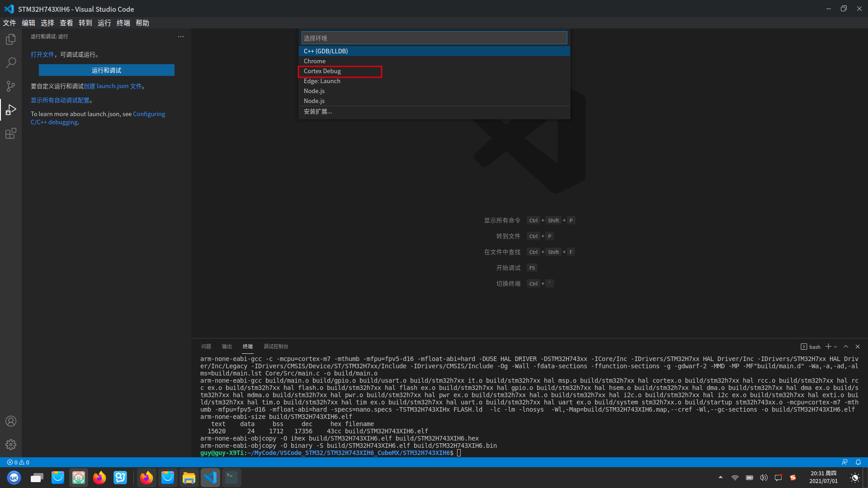Expand hidden tray icons arrow

coord(721,477)
